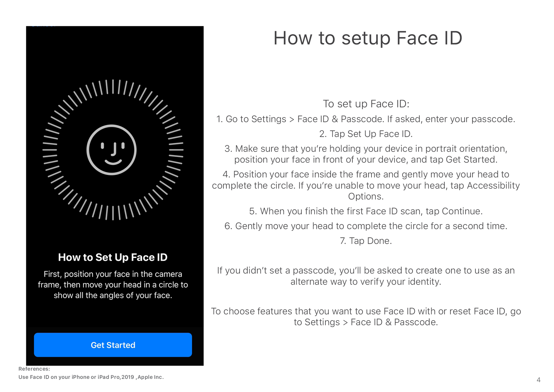The height and width of the screenshot is (392, 554).
Task: Click step 1 about Settings and Passcode
Action: (366, 119)
